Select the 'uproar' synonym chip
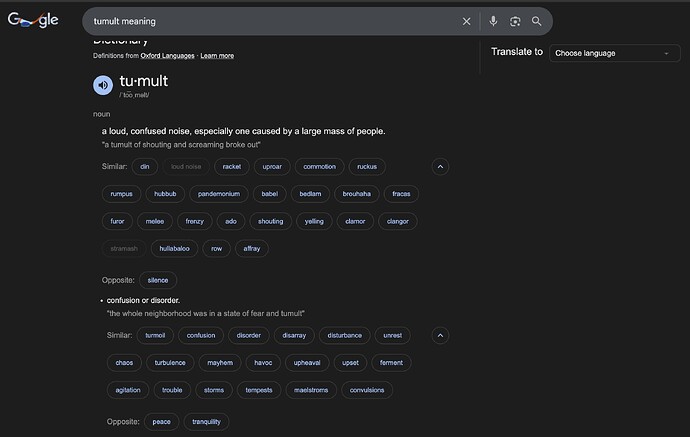Image resolution: width=690 pixels, height=437 pixels. coord(273,166)
